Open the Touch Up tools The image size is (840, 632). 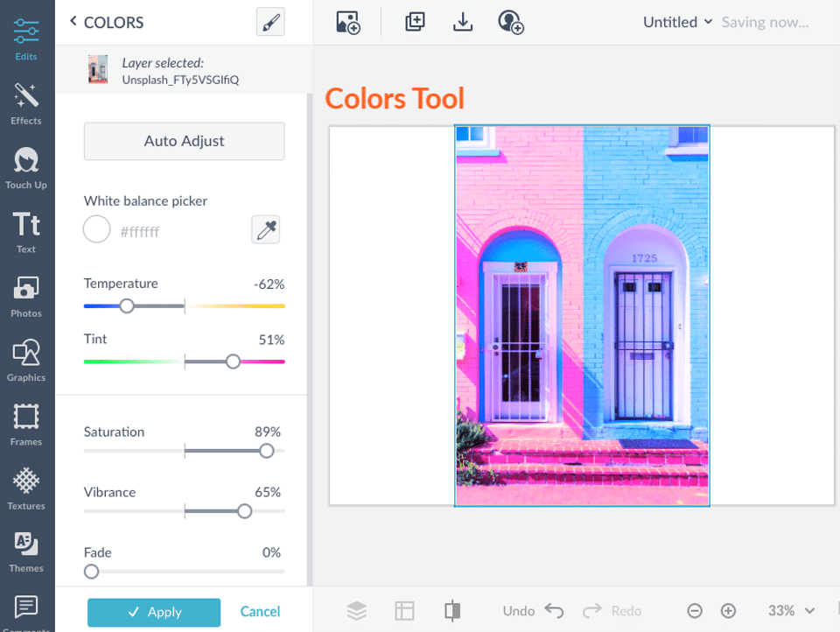coord(26,168)
